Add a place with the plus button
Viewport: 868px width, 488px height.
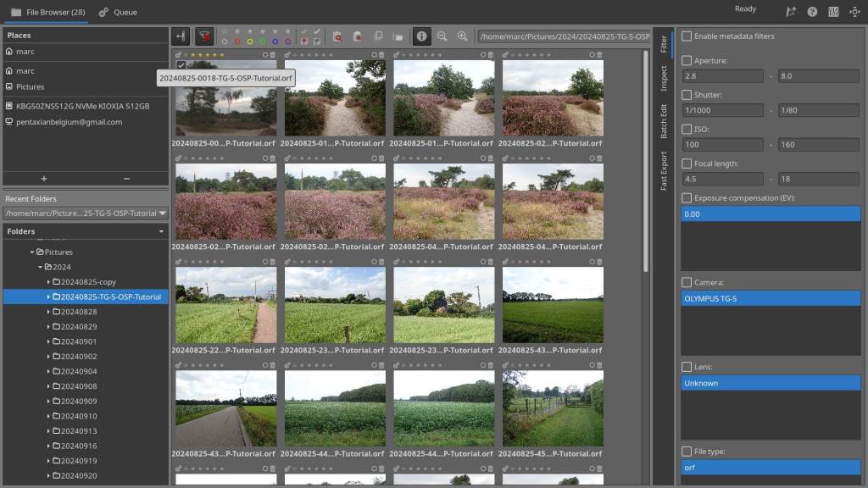coord(44,179)
